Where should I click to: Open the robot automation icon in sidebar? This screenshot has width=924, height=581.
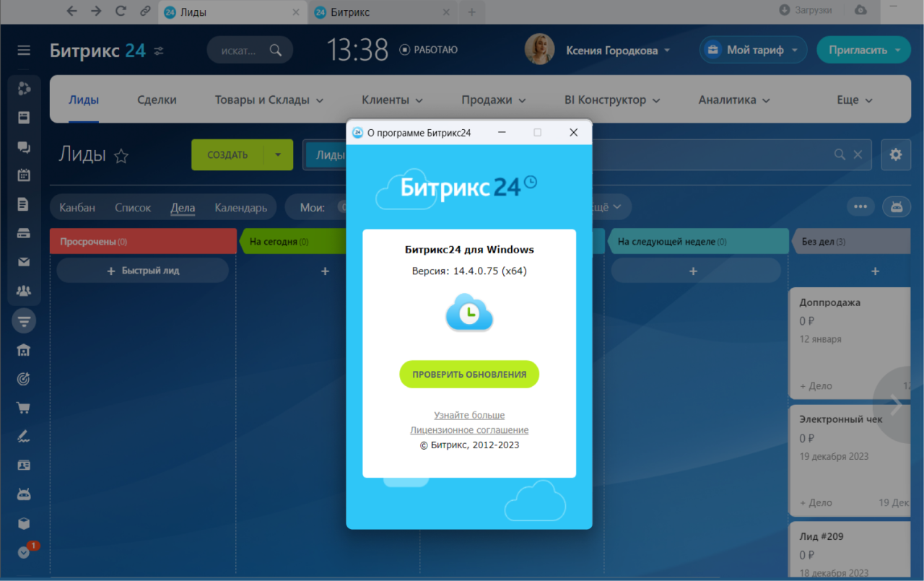tap(24, 494)
